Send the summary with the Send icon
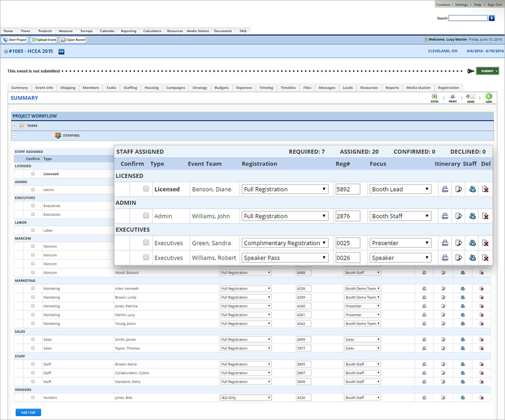Screen dimensions: 505x420 click(471, 98)
